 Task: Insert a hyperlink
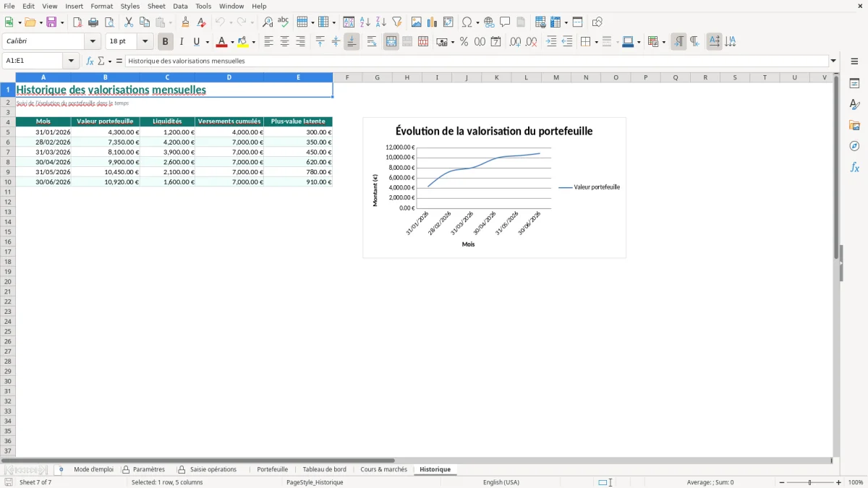pyautogui.click(x=489, y=22)
